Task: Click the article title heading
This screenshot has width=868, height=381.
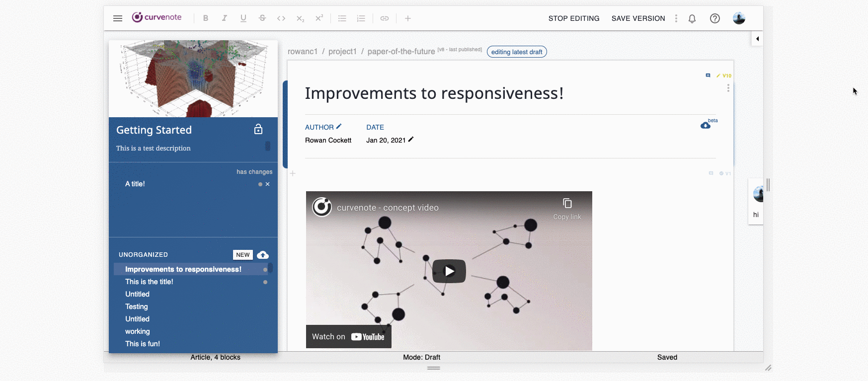Action: pyautogui.click(x=434, y=93)
